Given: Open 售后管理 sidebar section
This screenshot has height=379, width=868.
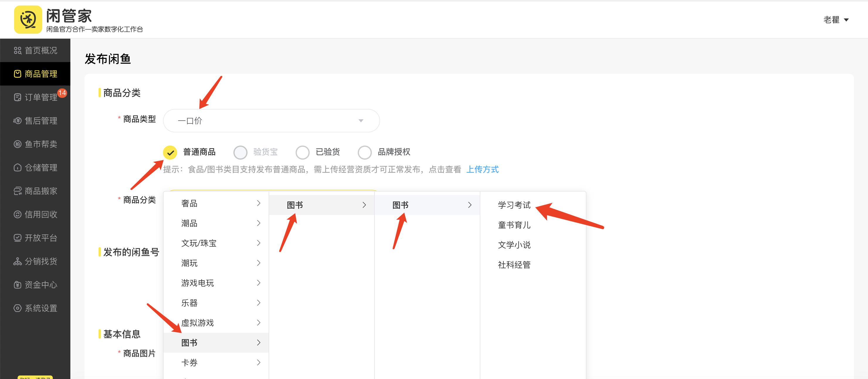Looking at the screenshot, I should tap(35, 120).
